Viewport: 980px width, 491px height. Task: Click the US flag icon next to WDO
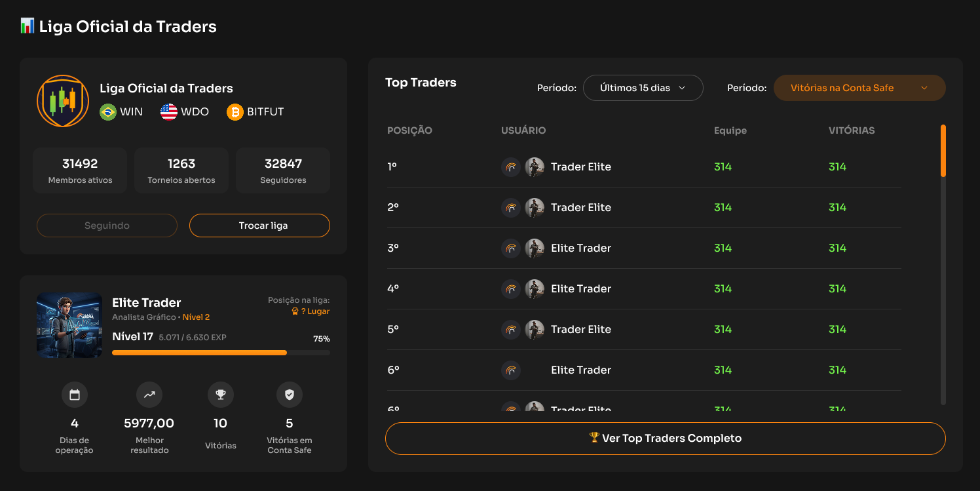169,112
